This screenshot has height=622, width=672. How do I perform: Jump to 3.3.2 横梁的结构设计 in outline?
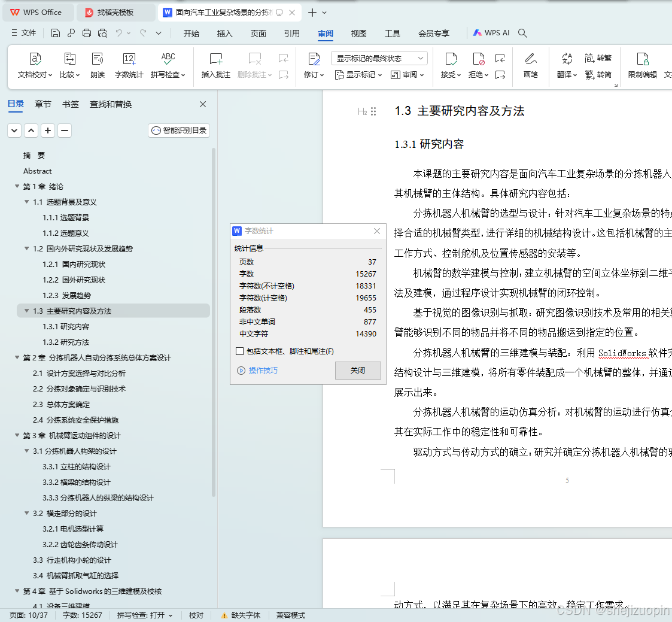tap(76, 483)
